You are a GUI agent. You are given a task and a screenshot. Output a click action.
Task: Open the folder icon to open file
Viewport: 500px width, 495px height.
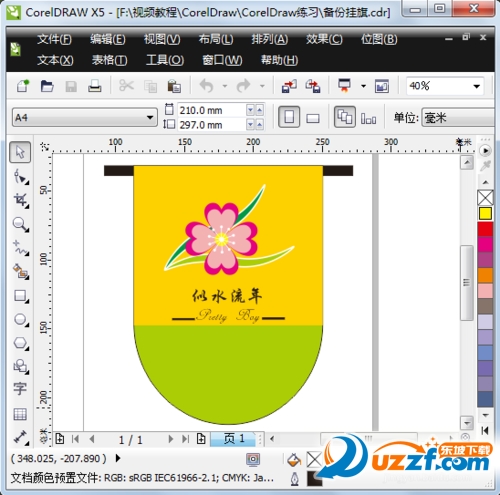(47, 86)
